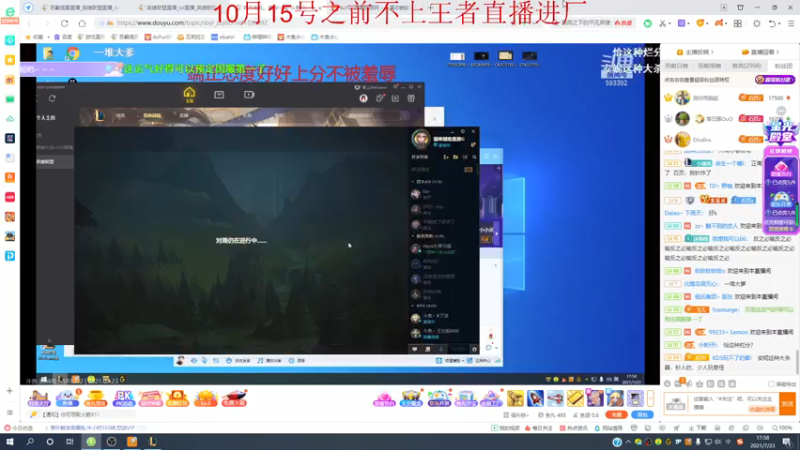
Task: Click the blue 背包 backpack button
Action: tap(642, 415)
